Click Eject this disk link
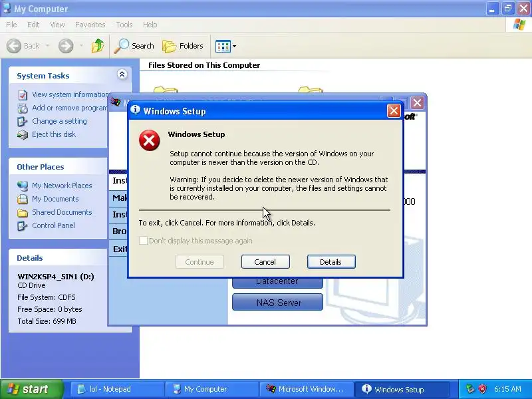 pyautogui.click(x=54, y=134)
